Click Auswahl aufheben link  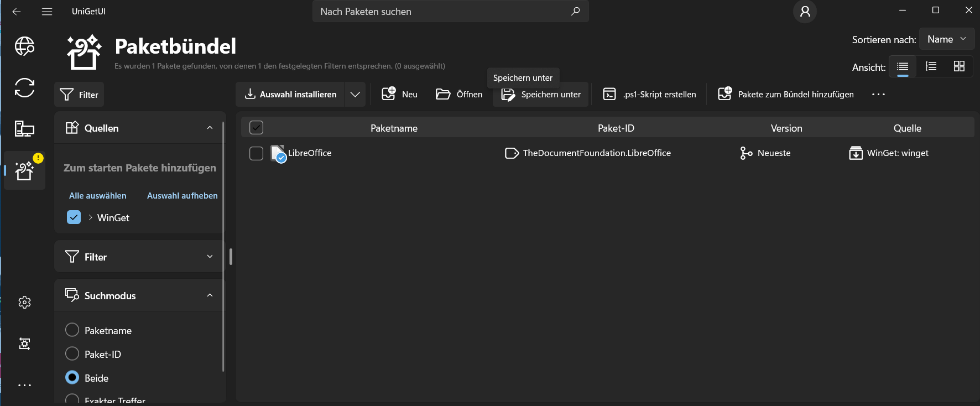tap(182, 196)
